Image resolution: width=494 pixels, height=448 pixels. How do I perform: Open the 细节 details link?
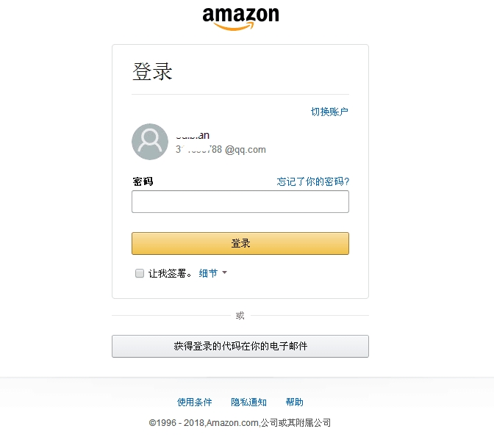click(208, 273)
